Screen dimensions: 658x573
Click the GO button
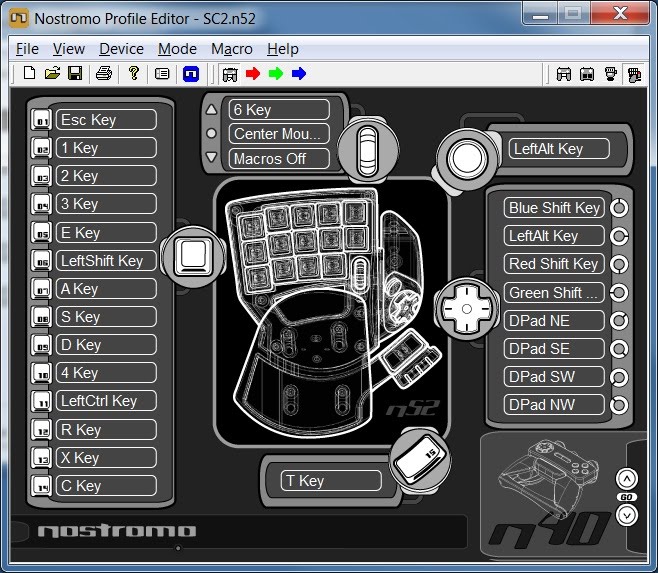tap(627, 497)
